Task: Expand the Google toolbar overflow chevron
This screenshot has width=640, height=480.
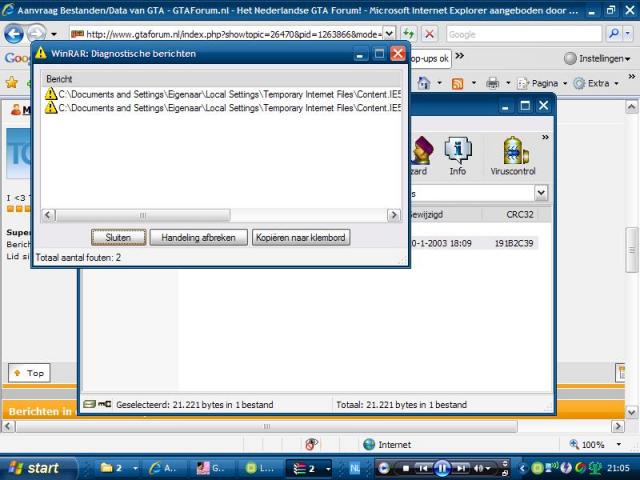Action: click(460, 56)
